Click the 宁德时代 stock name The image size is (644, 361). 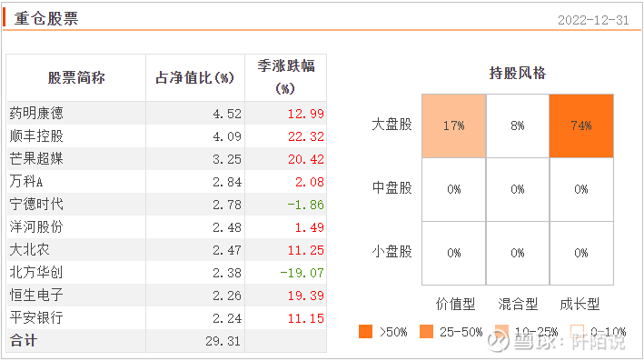tap(36, 204)
